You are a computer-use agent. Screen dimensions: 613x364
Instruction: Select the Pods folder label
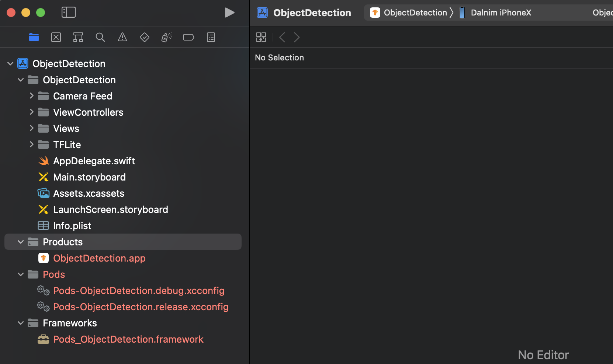coord(54,274)
